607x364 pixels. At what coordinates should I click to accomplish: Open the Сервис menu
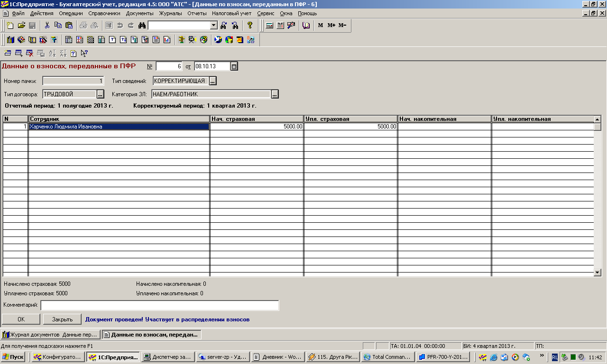(x=266, y=13)
